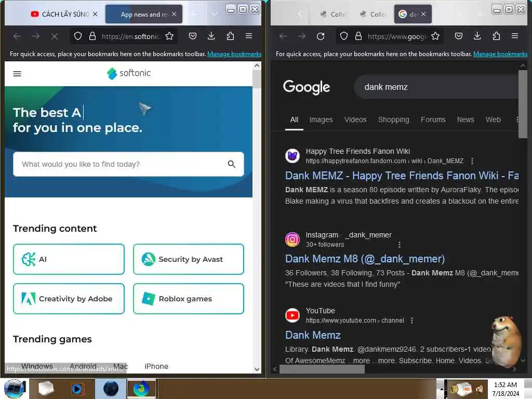Open options for the YouTube result
This screenshot has height=399, width=532.
point(412,320)
